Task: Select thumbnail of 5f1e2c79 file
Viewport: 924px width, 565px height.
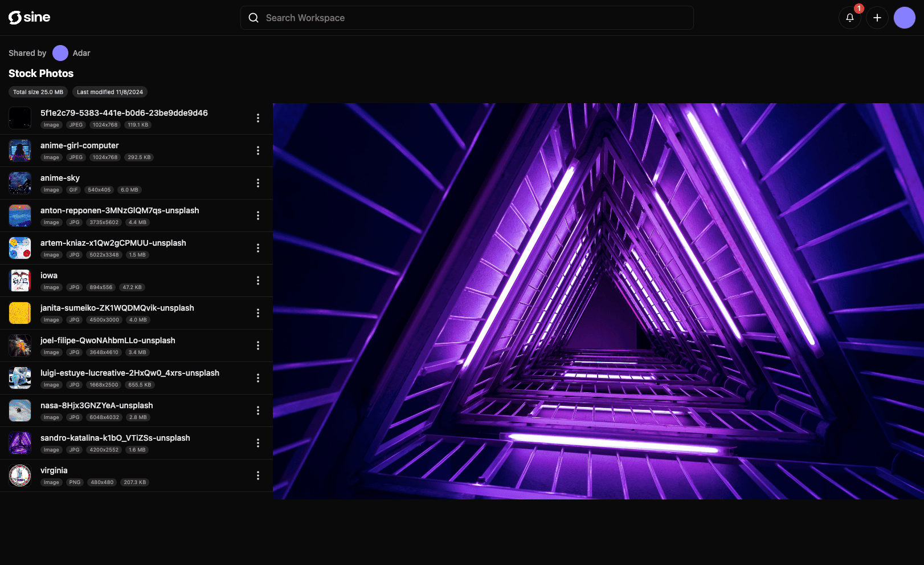Action: tap(20, 118)
